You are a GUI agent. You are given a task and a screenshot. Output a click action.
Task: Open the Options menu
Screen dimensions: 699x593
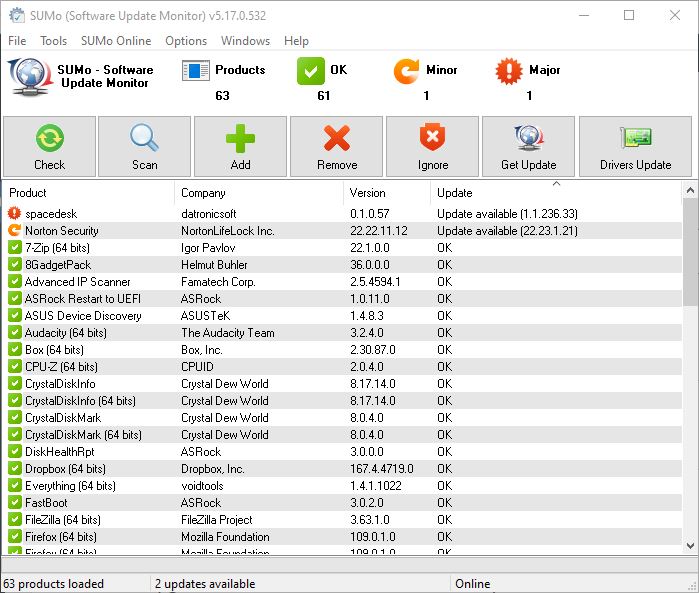(x=186, y=41)
